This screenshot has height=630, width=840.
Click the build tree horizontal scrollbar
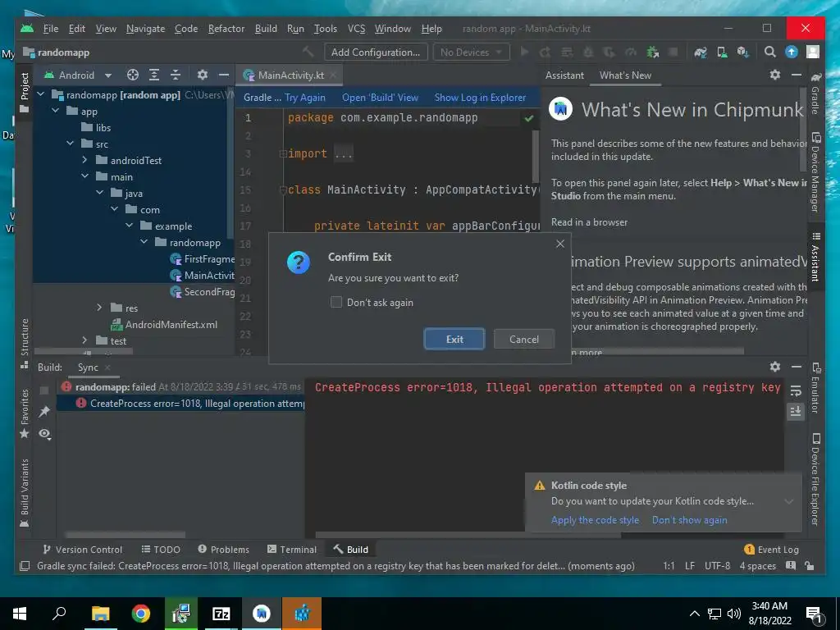(x=126, y=534)
